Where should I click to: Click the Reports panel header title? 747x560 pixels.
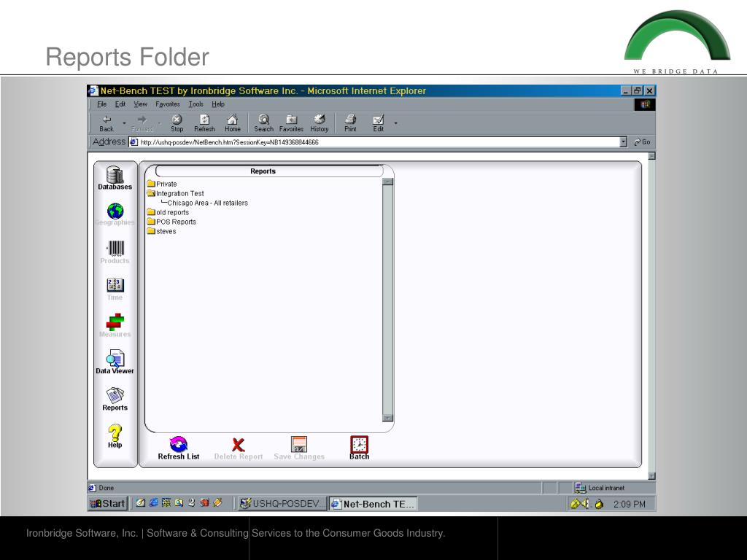tap(263, 171)
